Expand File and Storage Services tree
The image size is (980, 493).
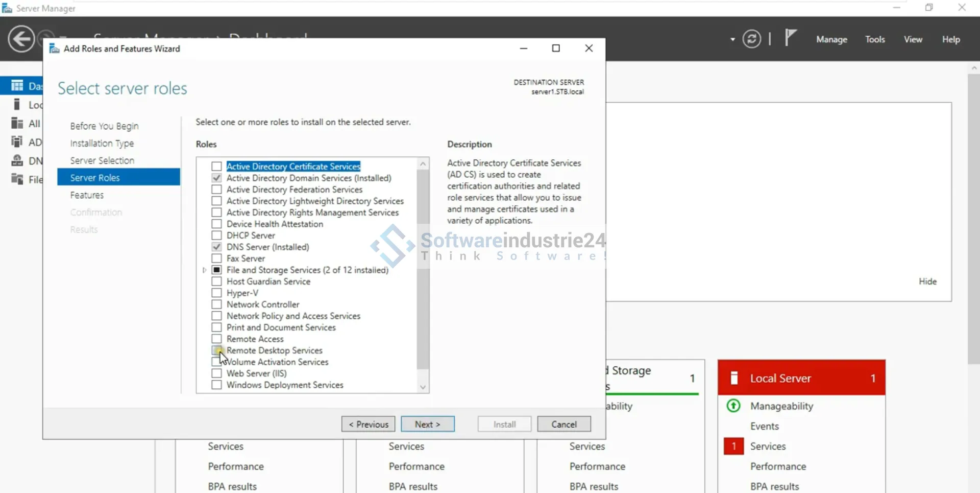(x=205, y=270)
